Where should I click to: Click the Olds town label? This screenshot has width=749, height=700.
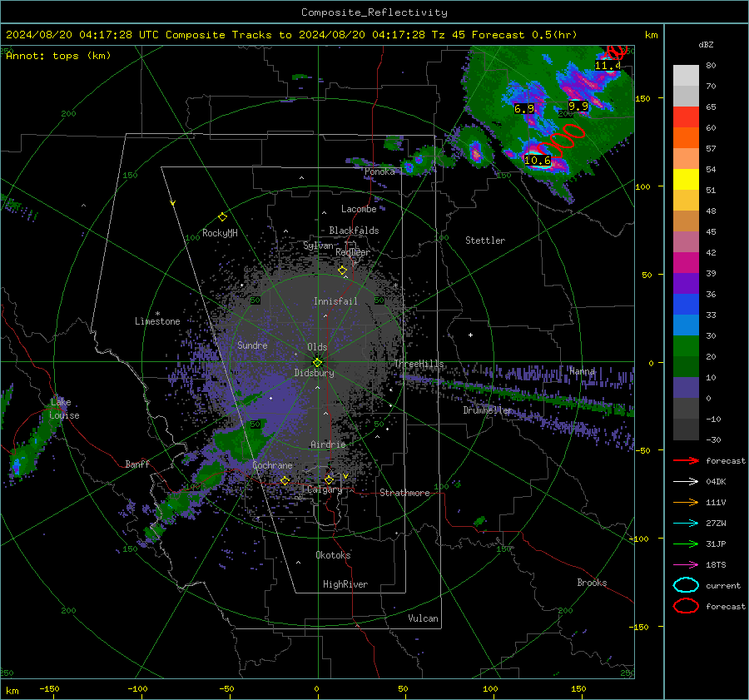click(317, 347)
